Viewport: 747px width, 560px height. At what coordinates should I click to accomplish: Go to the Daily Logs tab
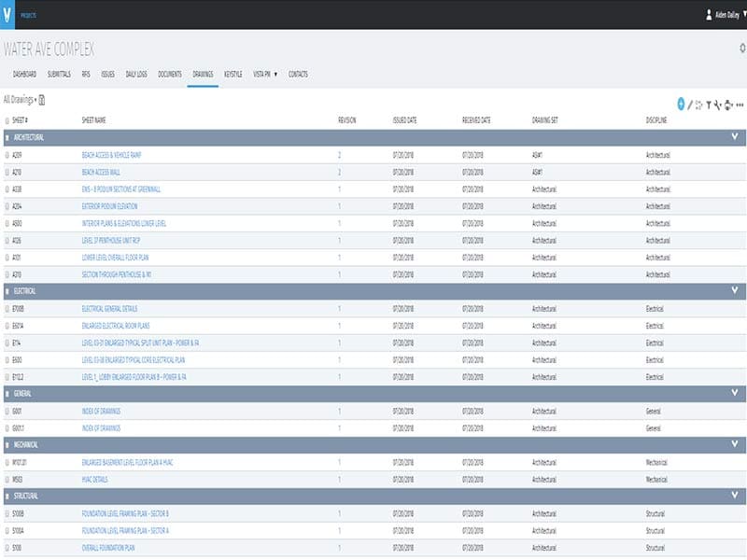pos(136,74)
